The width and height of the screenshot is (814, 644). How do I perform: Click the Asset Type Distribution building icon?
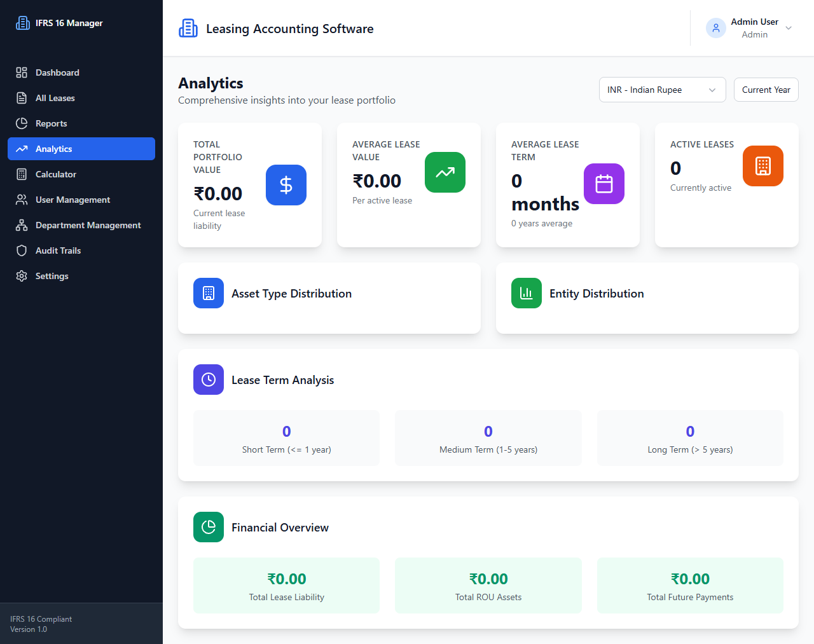point(209,293)
